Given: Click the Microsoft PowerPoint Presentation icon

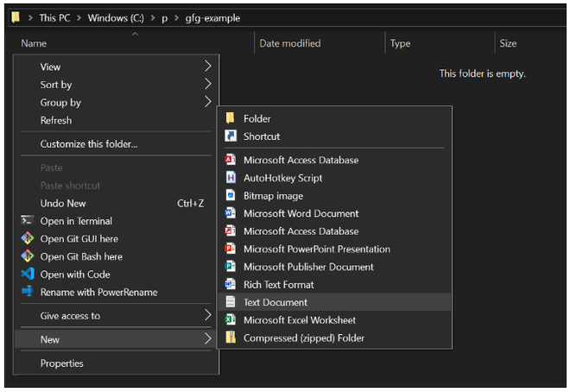Looking at the screenshot, I should click(x=231, y=249).
